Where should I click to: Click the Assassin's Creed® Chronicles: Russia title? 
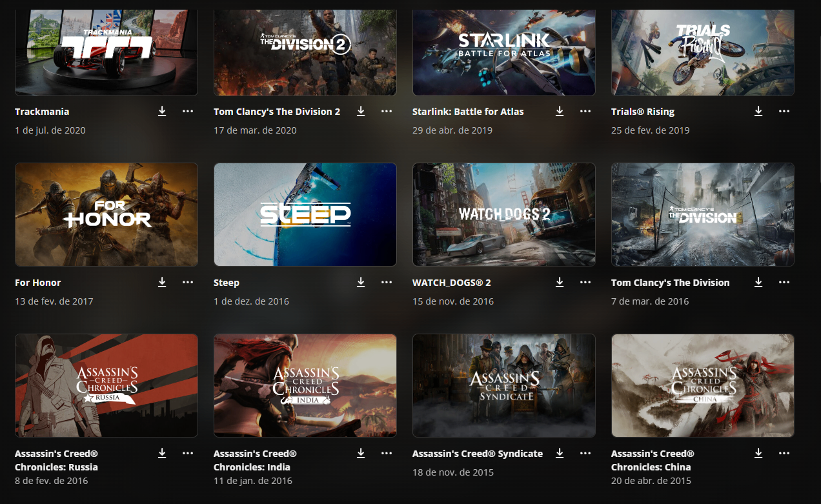pos(57,460)
